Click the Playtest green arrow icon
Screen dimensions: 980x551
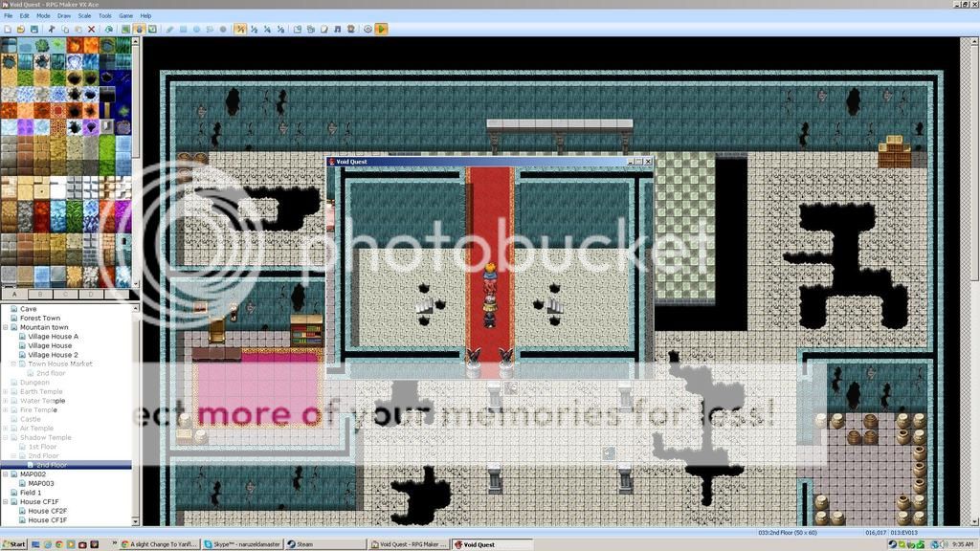[x=382, y=29]
